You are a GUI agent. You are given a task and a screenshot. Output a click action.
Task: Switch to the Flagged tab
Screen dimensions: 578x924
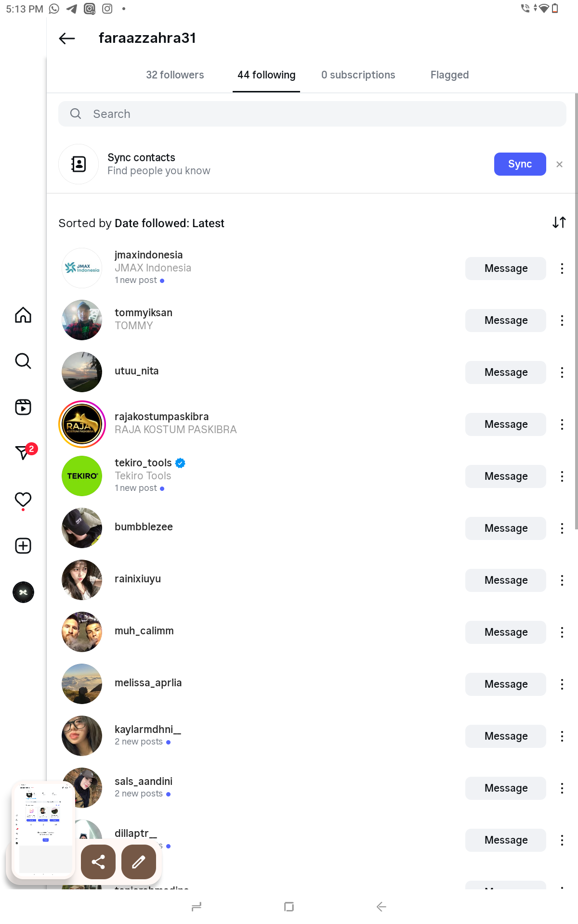pos(449,75)
